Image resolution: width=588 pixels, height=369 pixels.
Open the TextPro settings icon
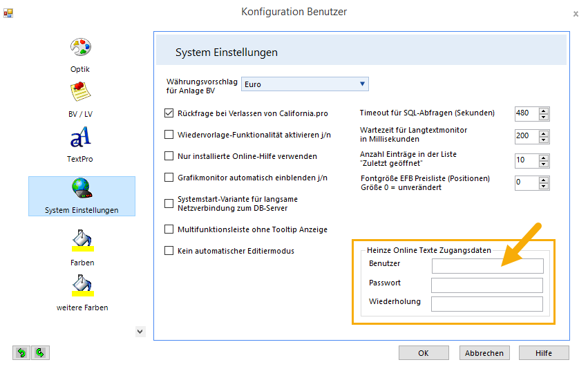click(x=81, y=137)
